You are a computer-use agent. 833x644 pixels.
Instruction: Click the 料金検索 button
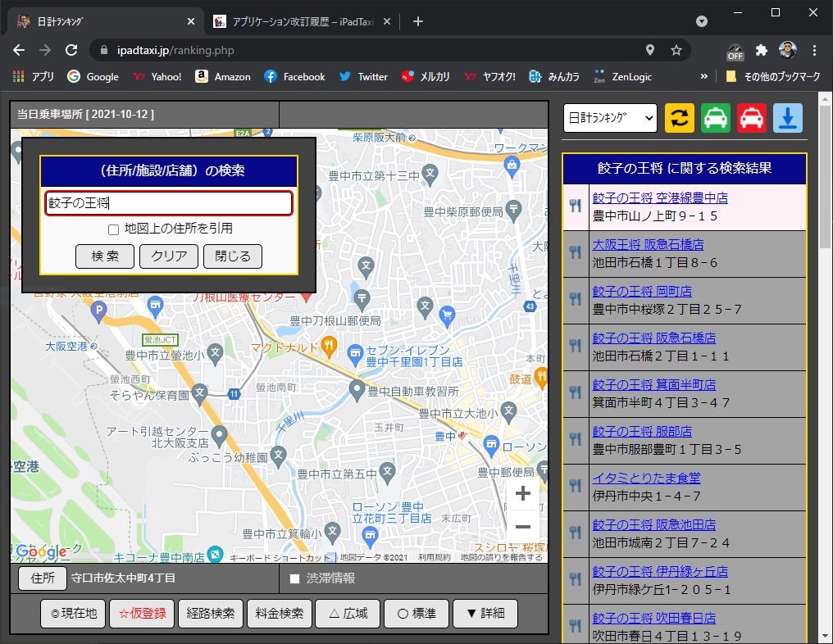pos(280,613)
